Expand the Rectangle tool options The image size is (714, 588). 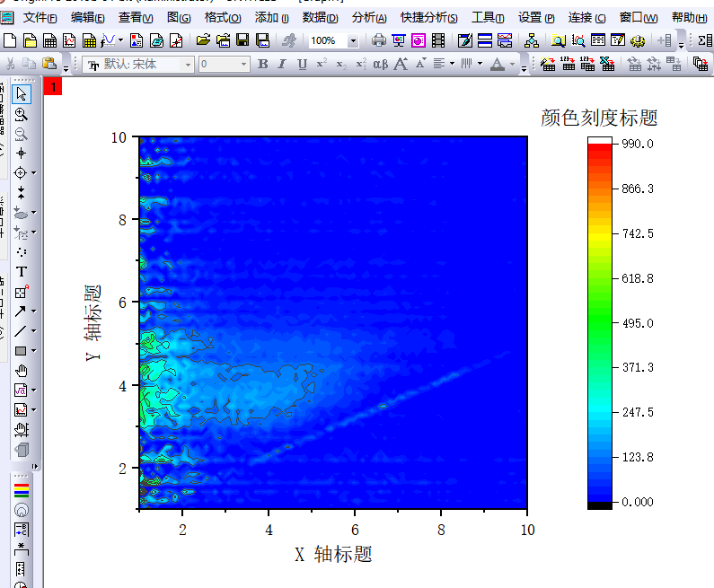(34, 351)
